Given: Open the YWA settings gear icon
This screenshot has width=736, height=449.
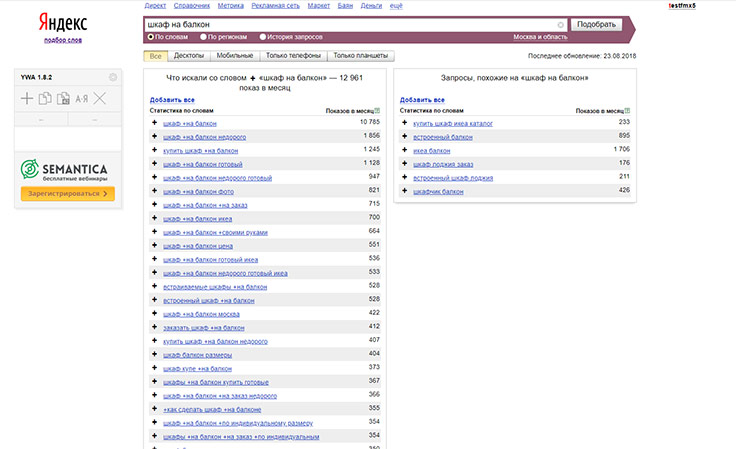Looking at the screenshot, I should 112,77.
